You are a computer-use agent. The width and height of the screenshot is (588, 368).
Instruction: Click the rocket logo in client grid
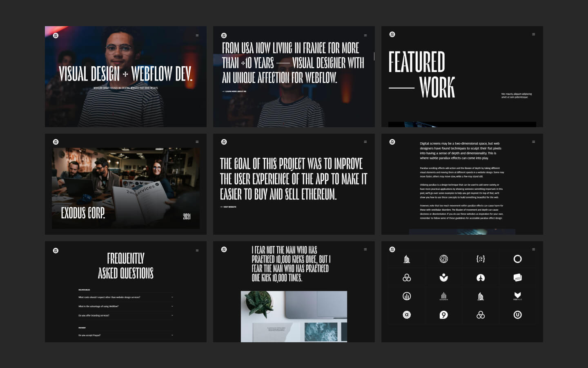481,278
